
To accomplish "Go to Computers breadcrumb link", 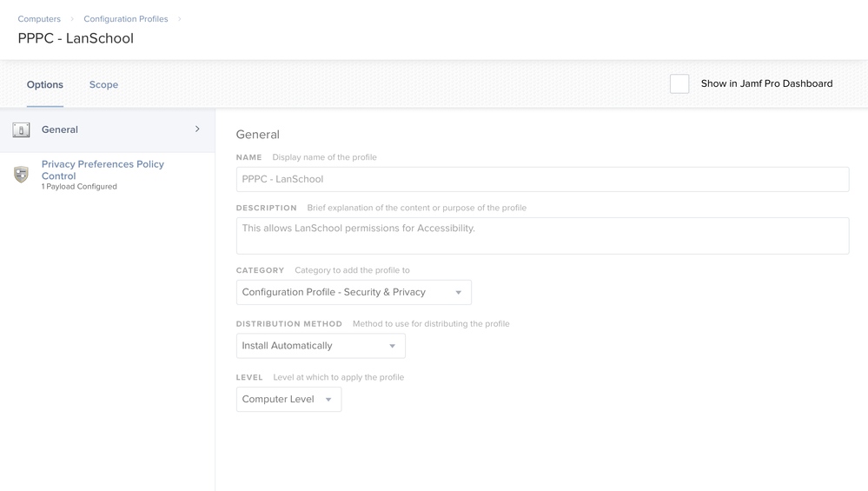I will click(x=39, y=19).
